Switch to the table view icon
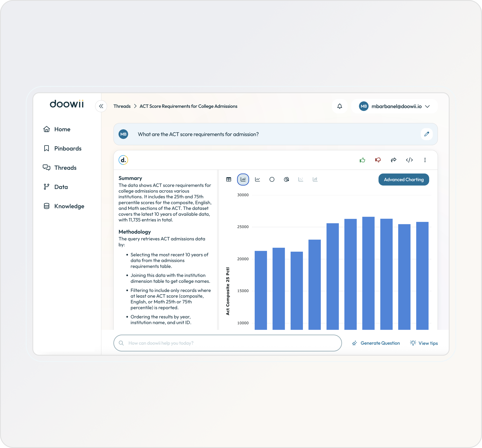The image size is (482, 448). [x=229, y=179]
